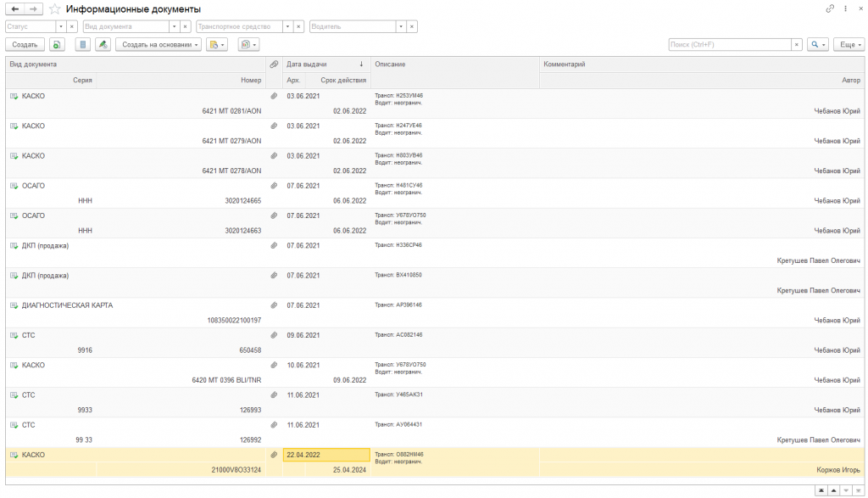The height and width of the screenshot is (498, 868).
Task: Click the Создать button
Action: (25, 44)
